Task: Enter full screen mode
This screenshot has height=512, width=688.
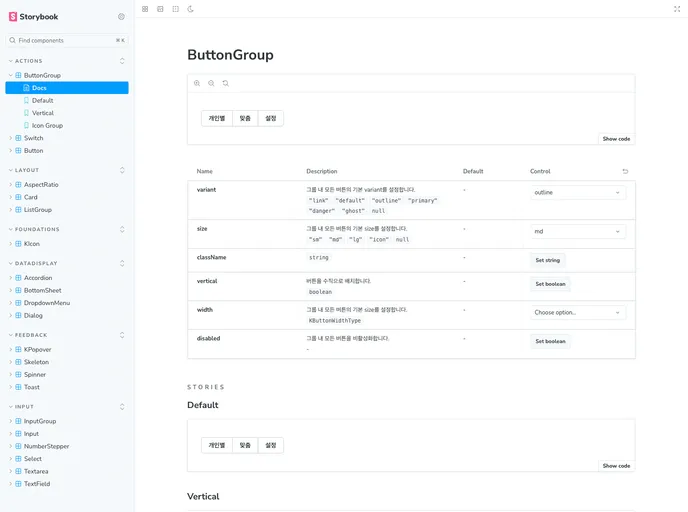Action: tap(677, 9)
